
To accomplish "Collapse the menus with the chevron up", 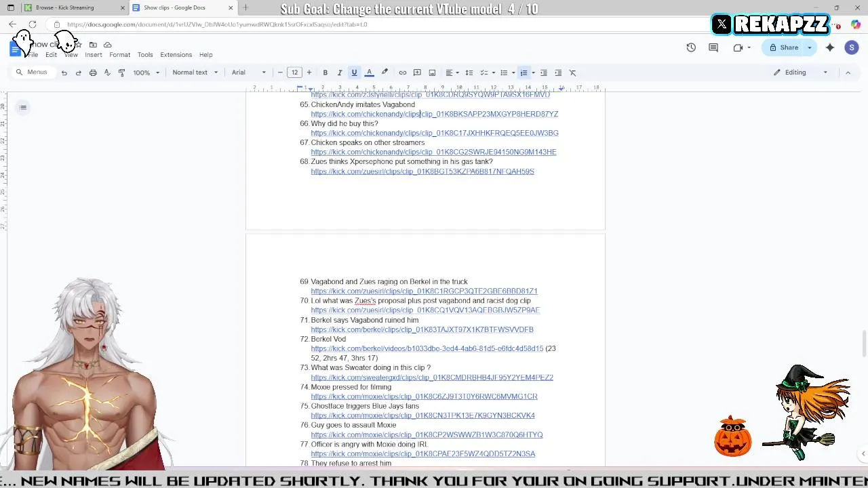I will (x=848, y=73).
